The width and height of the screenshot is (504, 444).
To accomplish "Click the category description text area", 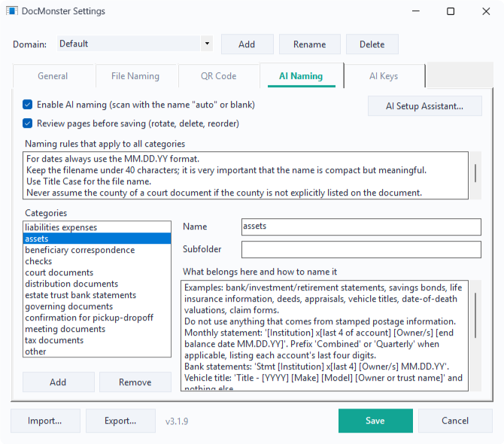I will point(325,336).
